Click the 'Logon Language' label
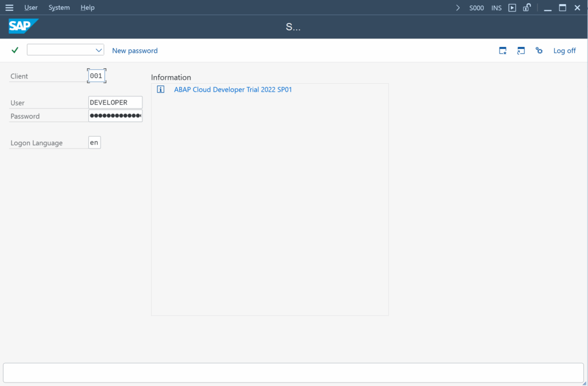 [36, 143]
